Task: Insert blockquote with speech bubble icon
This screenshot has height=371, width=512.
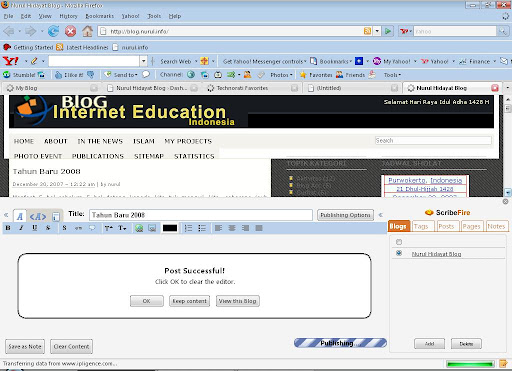Action: tap(92, 228)
